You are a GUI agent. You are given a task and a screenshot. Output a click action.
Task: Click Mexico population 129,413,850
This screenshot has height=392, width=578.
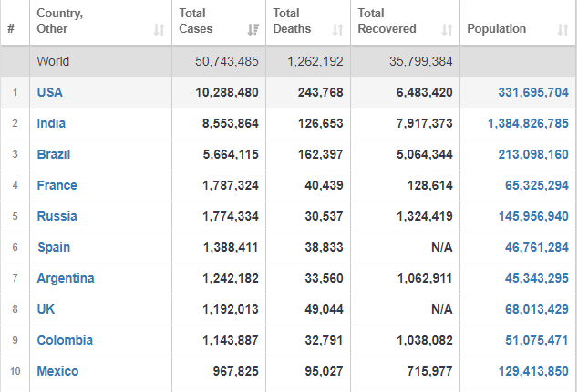(x=533, y=371)
